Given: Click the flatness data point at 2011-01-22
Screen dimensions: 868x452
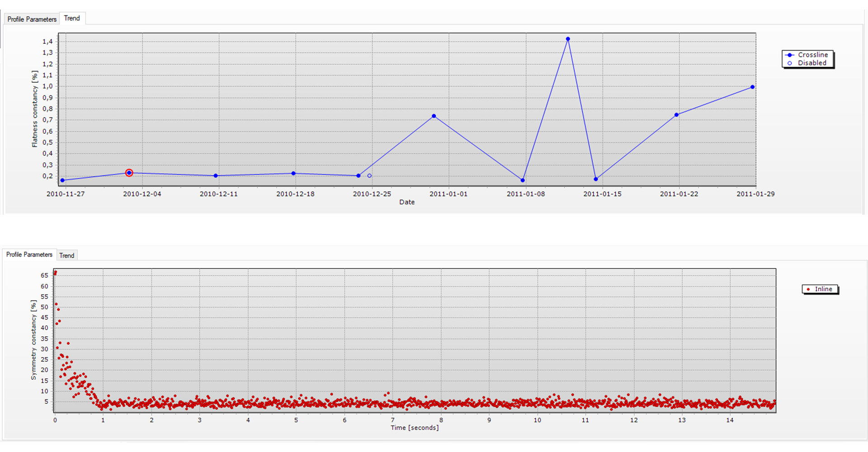Looking at the screenshot, I should (676, 115).
